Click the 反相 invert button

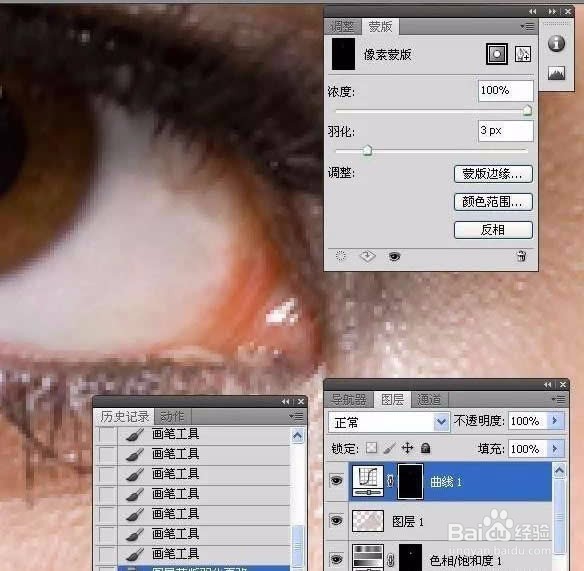click(493, 230)
